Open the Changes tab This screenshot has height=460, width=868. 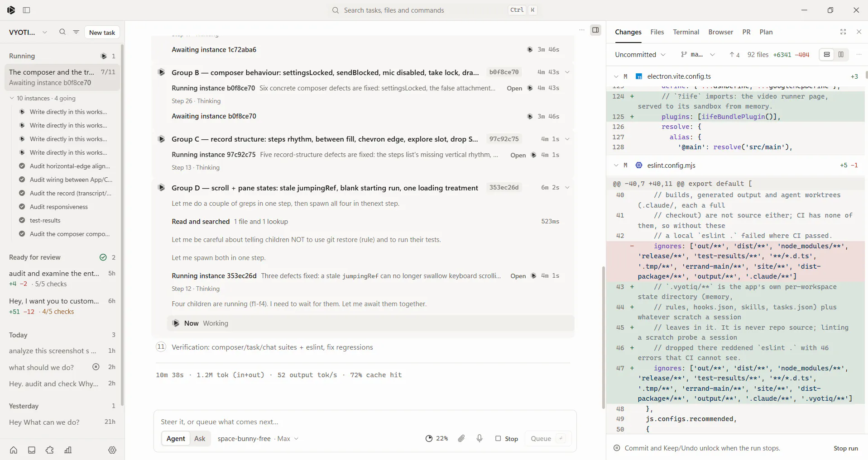pyautogui.click(x=628, y=32)
